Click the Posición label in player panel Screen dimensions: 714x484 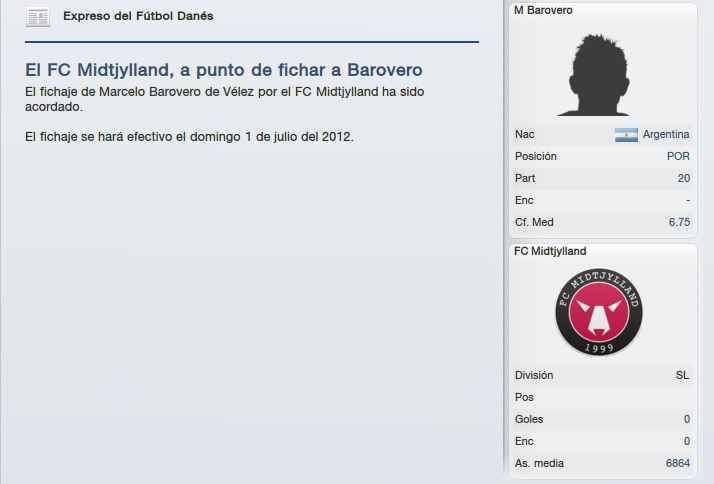pos(536,156)
